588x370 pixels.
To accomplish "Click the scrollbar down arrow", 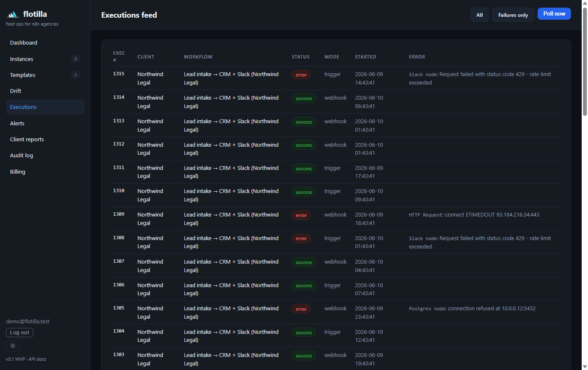I will (x=585, y=367).
